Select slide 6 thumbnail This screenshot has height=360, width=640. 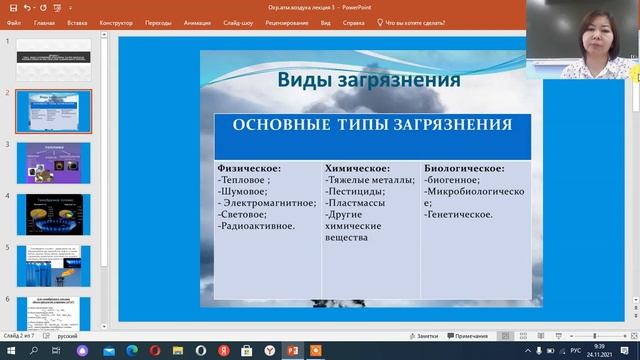tap(53, 314)
